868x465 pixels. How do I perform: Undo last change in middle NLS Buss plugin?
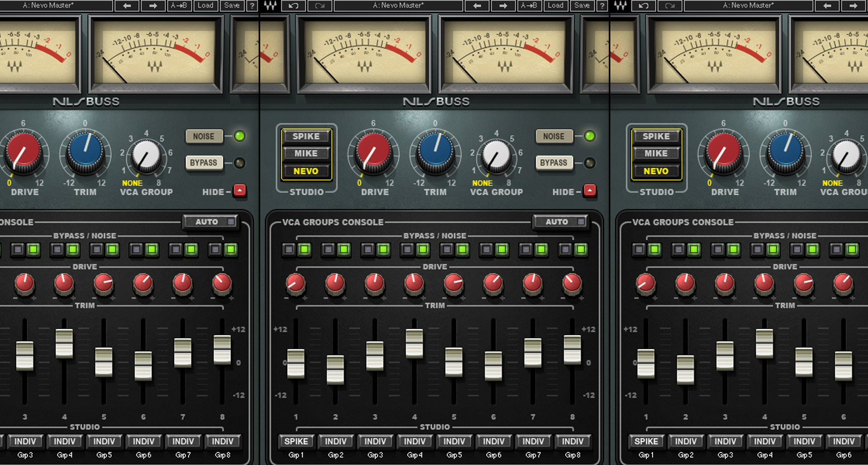tap(293, 6)
